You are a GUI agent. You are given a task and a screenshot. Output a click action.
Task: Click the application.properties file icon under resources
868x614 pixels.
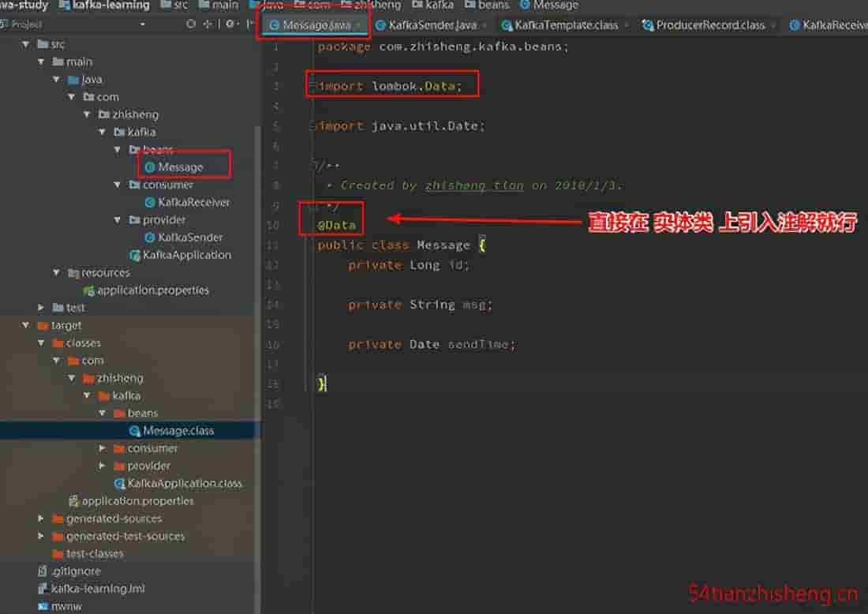[x=89, y=290]
